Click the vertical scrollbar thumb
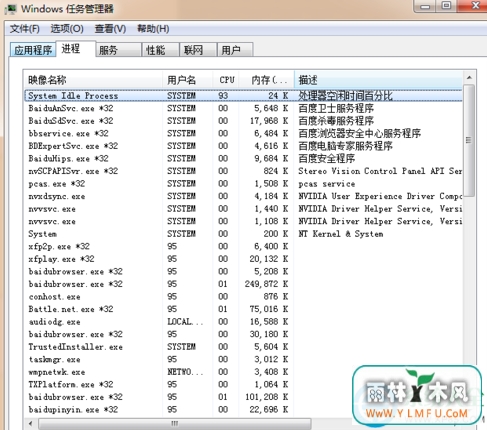 coord(469,140)
